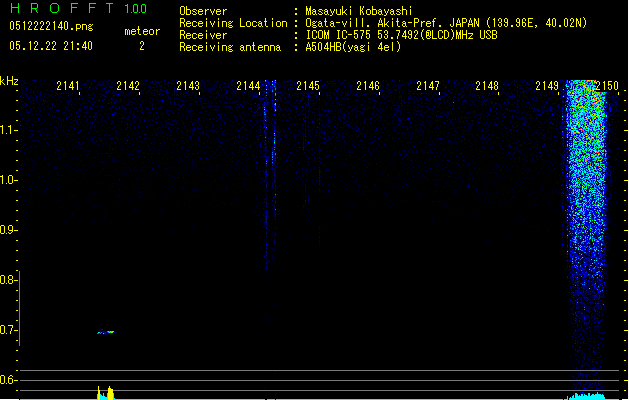Click time axis label 2143
629x400 pixels.
tap(188, 86)
